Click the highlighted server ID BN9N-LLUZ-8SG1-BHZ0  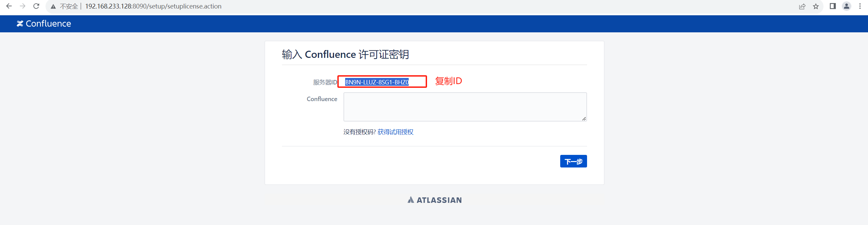point(377,82)
